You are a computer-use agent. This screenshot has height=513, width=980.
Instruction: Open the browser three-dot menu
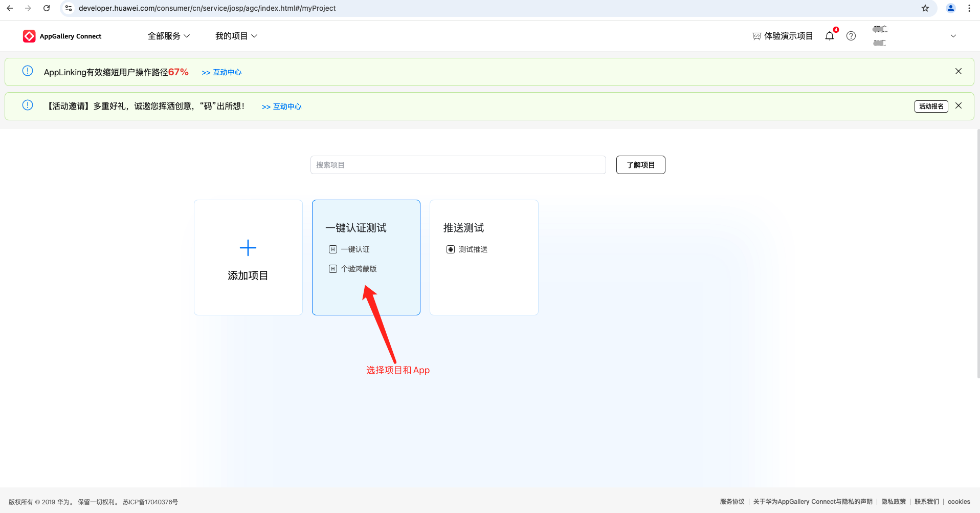tap(969, 8)
